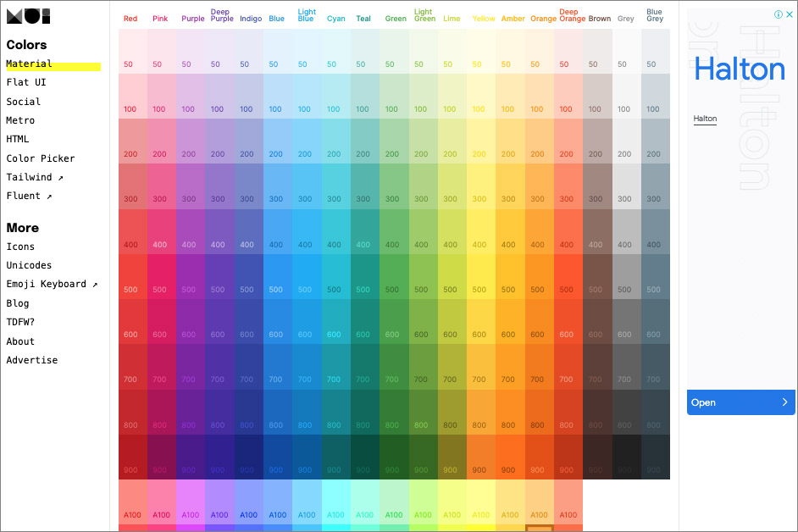Close the Halton advertisement

point(789,15)
